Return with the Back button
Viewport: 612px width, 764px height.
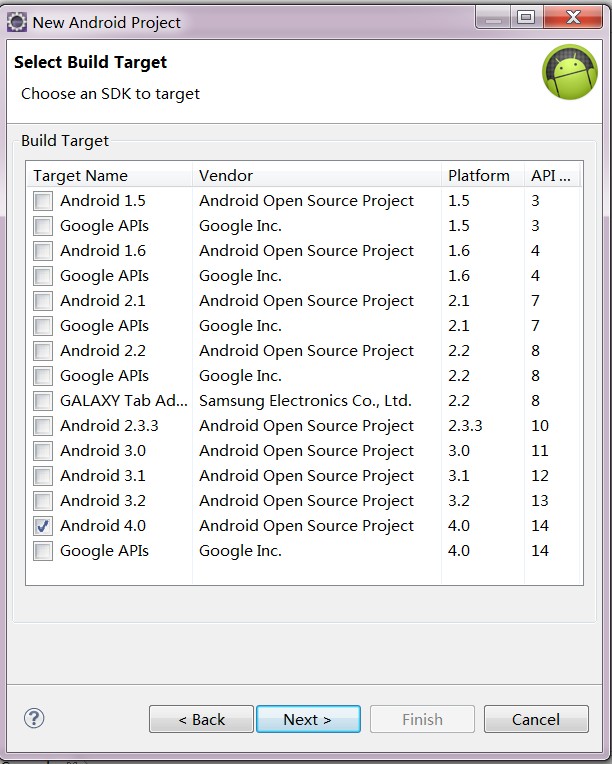pyautogui.click(x=201, y=719)
